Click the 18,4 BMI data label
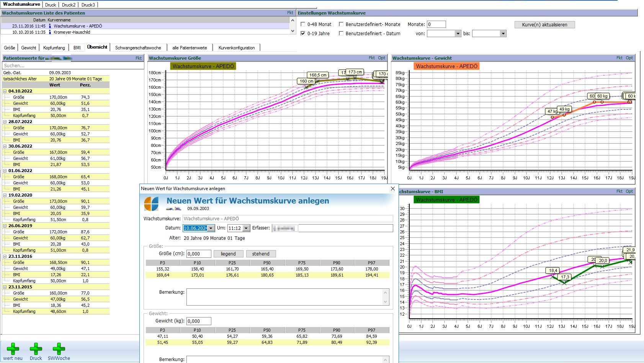The width and height of the screenshot is (644, 363). point(553,270)
